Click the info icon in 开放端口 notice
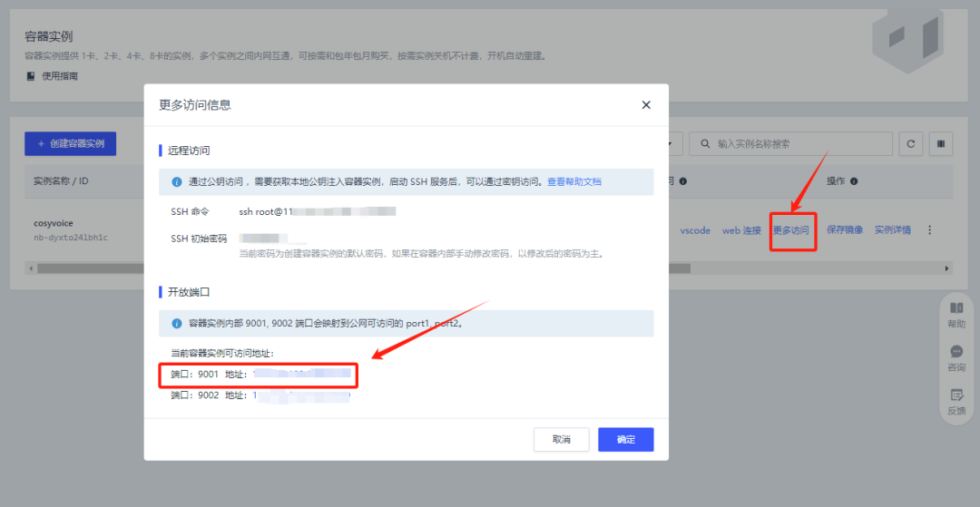The width and height of the screenshot is (980, 507). 177,324
